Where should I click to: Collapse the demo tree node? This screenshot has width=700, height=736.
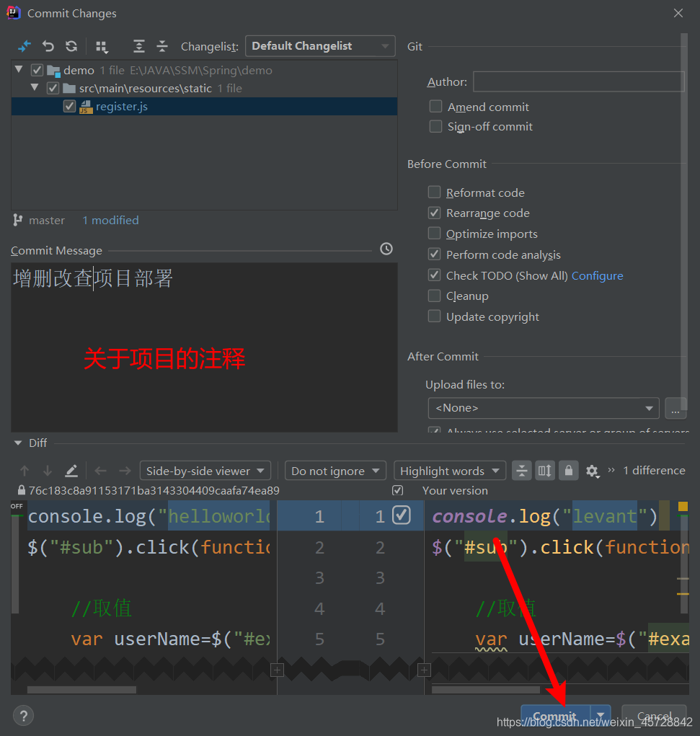pyautogui.click(x=19, y=69)
